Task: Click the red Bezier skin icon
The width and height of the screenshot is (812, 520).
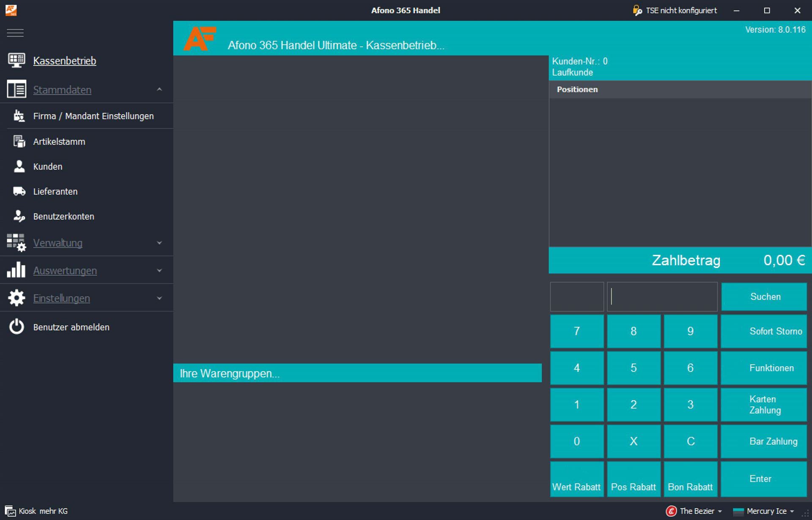Action: click(x=671, y=511)
